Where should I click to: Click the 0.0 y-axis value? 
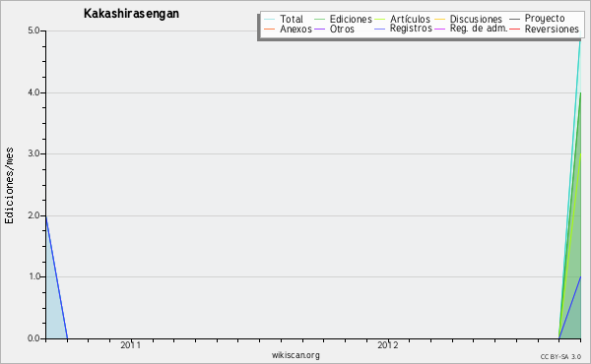tap(33, 338)
